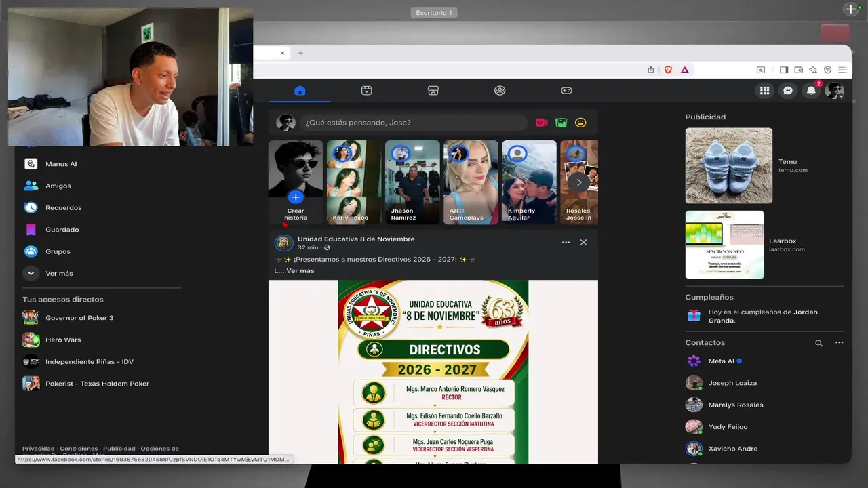This screenshot has width=868, height=488.
Task: Add a new desktop in Mission Control
Action: [x=851, y=9]
